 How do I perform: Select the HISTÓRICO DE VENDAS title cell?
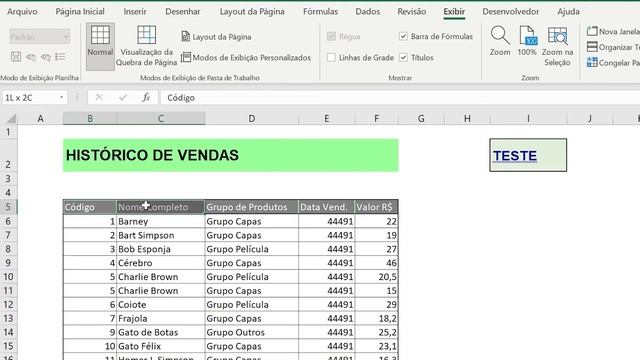[x=231, y=155]
